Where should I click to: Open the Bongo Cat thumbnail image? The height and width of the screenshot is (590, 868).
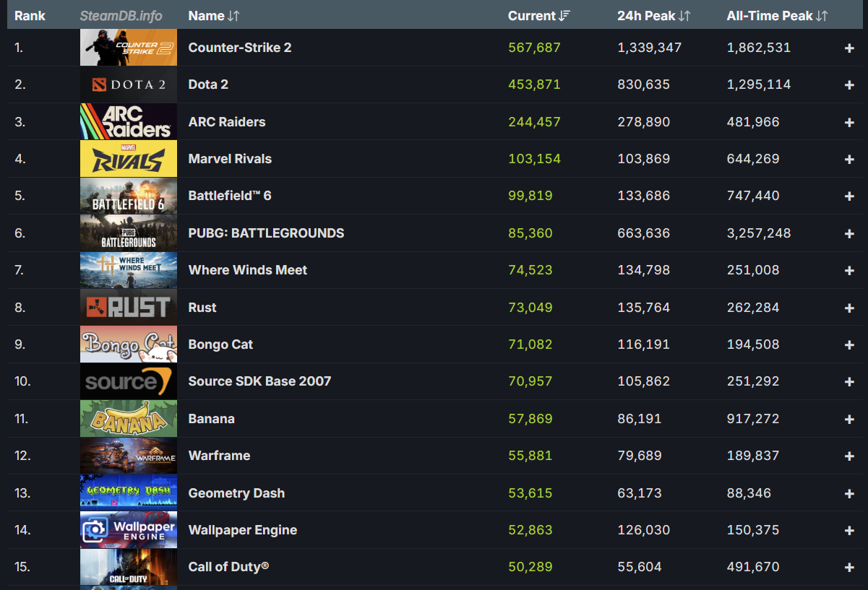point(129,344)
